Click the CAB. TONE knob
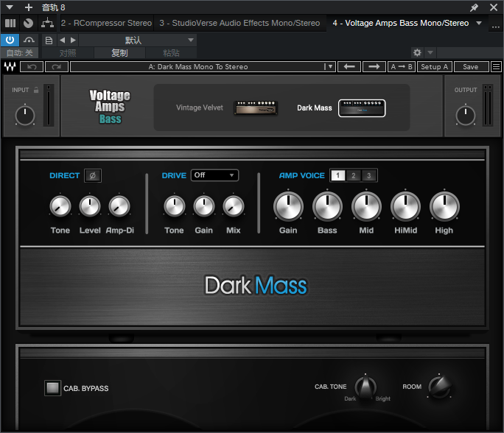 pos(365,386)
